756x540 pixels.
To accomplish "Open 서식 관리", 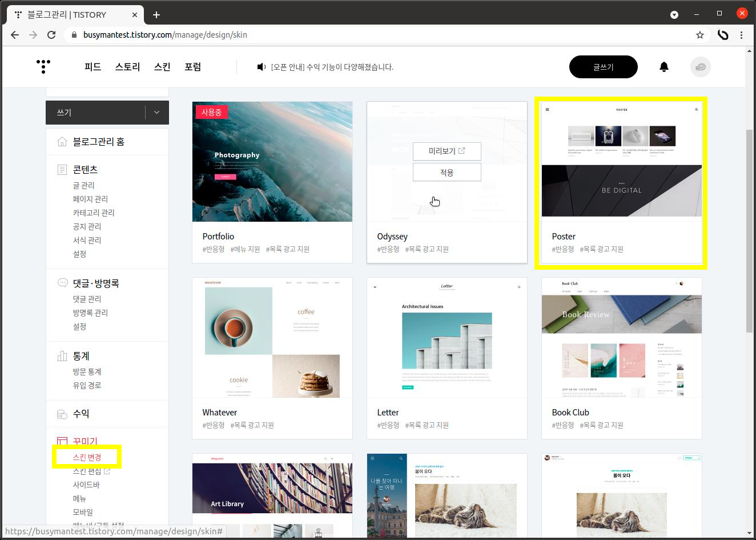I will tap(87, 240).
